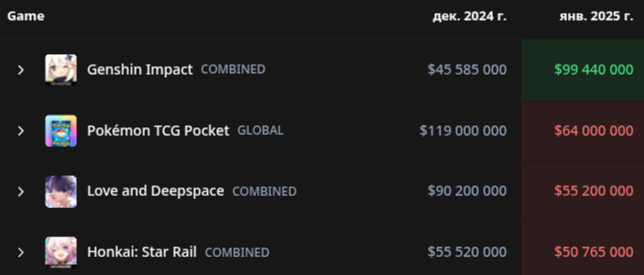The height and width of the screenshot is (275, 644).
Task: Click the Genshin Impact game icon
Action: [x=61, y=70]
